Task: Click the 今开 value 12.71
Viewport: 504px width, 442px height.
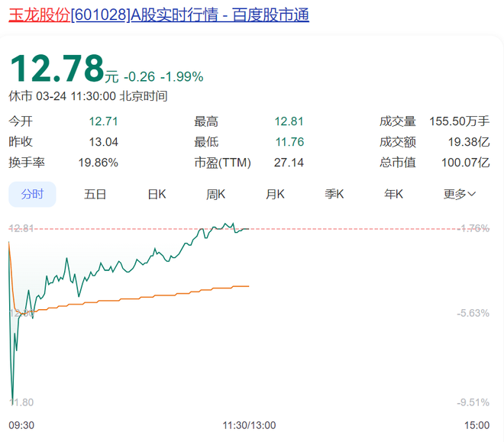Action: point(104,121)
